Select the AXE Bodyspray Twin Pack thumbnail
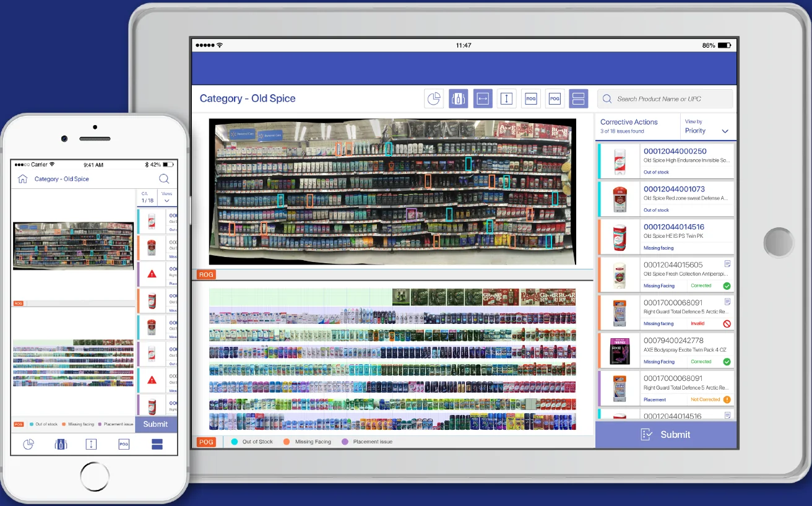The image size is (812, 506). [620, 351]
